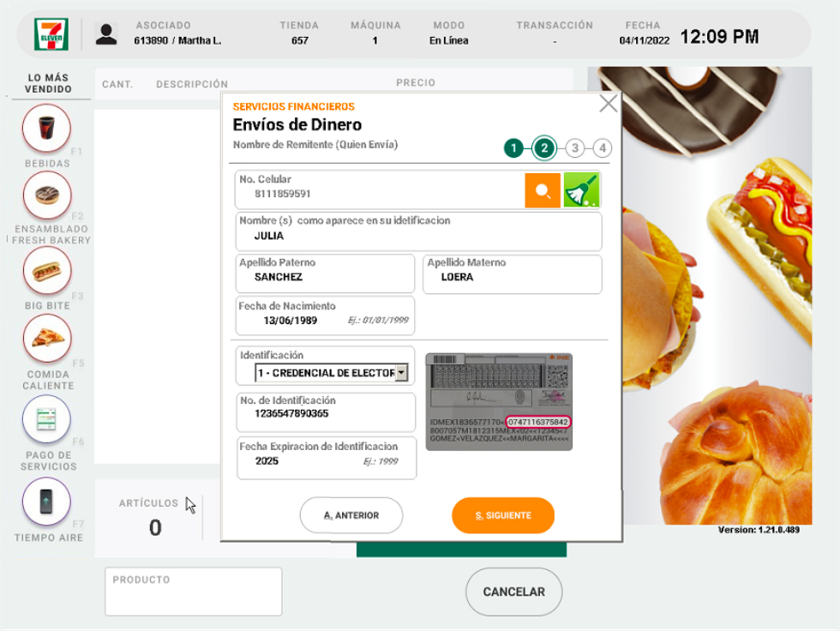The height and width of the screenshot is (631, 840).
Task: Open the Big Bite hot dog category
Action: [47, 272]
